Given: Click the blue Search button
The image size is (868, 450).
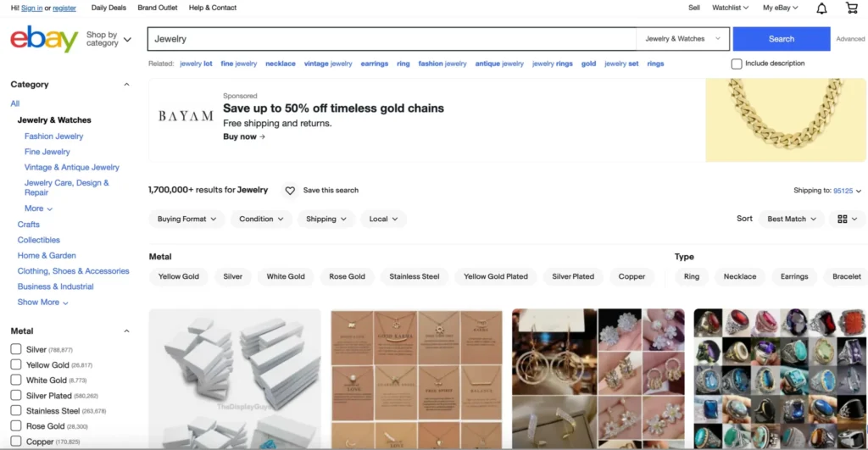Looking at the screenshot, I should [x=781, y=39].
